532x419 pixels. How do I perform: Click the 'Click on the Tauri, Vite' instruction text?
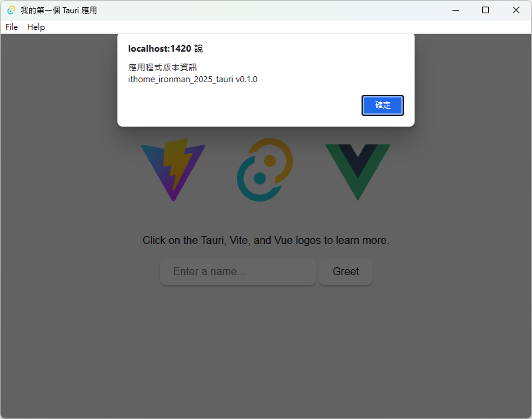click(265, 240)
